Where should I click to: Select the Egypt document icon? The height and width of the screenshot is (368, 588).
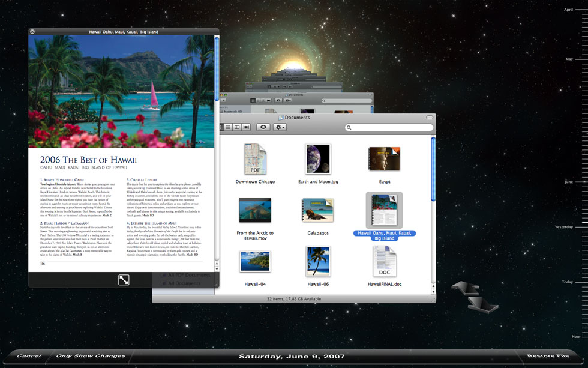pos(385,160)
